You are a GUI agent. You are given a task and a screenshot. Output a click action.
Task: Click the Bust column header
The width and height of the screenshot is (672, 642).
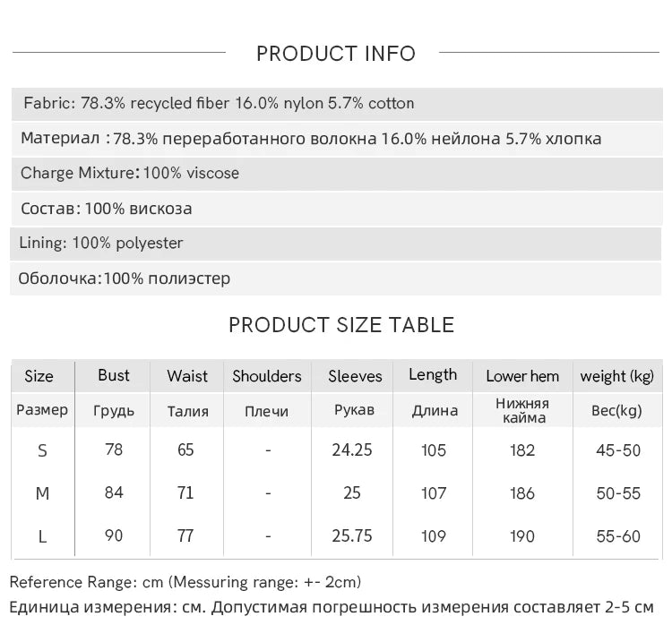114,375
